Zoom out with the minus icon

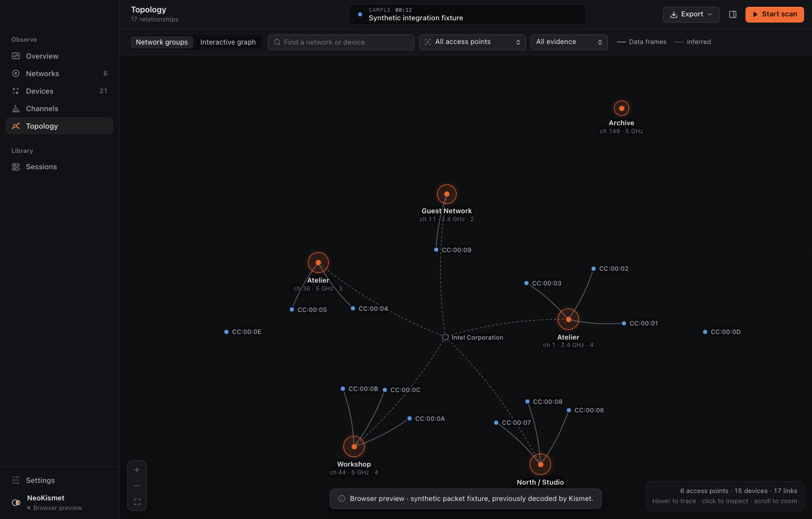pyautogui.click(x=137, y=486)
